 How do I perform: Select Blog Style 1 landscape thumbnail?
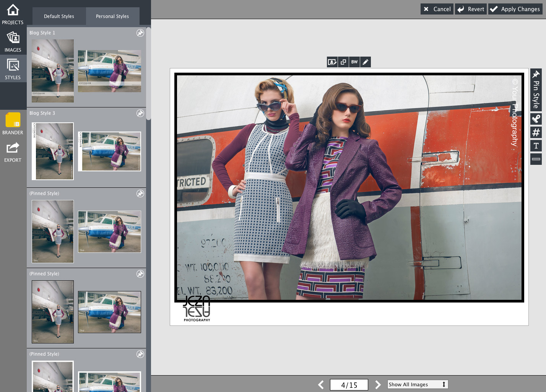tap(109, 71)
